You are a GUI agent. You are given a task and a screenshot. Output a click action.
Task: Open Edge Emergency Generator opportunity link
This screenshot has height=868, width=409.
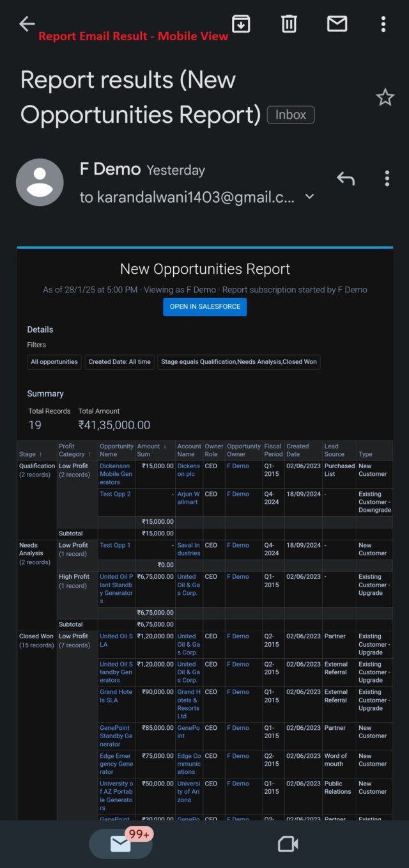(116, 764)
